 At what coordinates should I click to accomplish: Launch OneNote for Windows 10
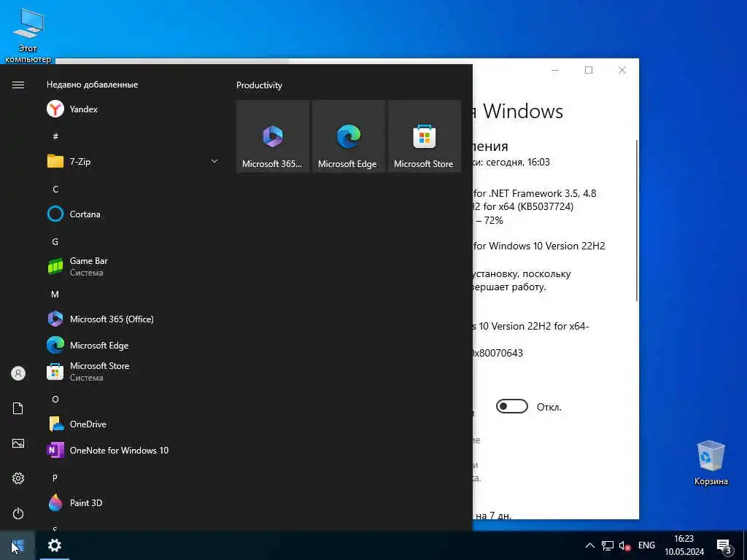click(133, 450)
